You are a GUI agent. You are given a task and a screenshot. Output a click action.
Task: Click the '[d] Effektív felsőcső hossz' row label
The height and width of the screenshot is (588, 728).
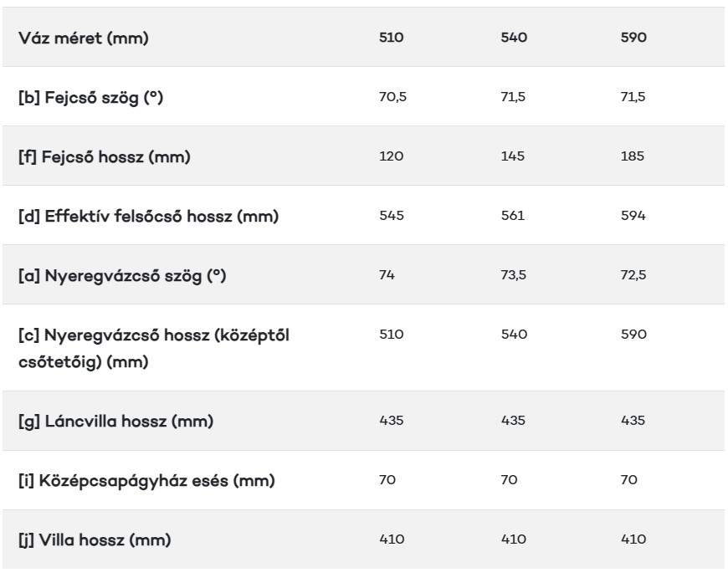point(149,216)
